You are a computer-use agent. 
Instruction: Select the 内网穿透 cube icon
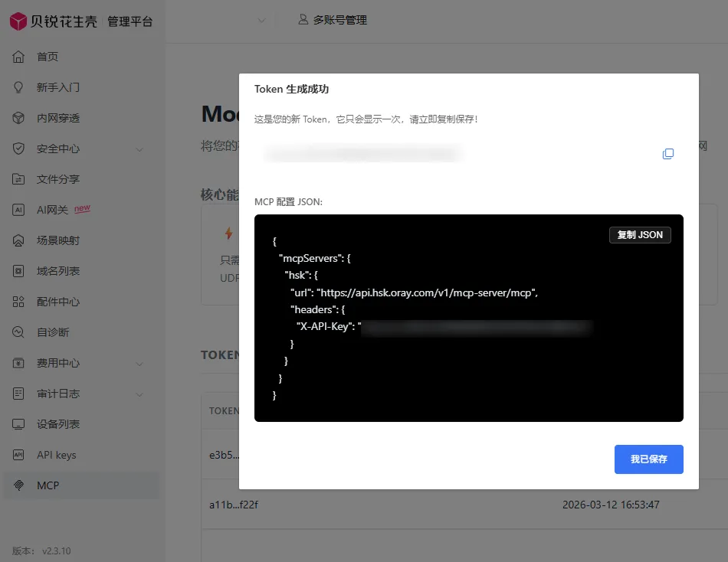[x=19, y=118]
